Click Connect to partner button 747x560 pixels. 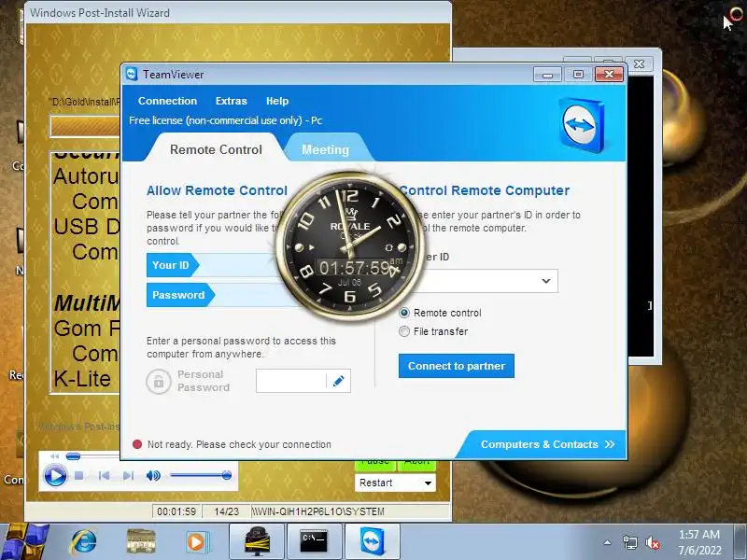coord(457,366)
